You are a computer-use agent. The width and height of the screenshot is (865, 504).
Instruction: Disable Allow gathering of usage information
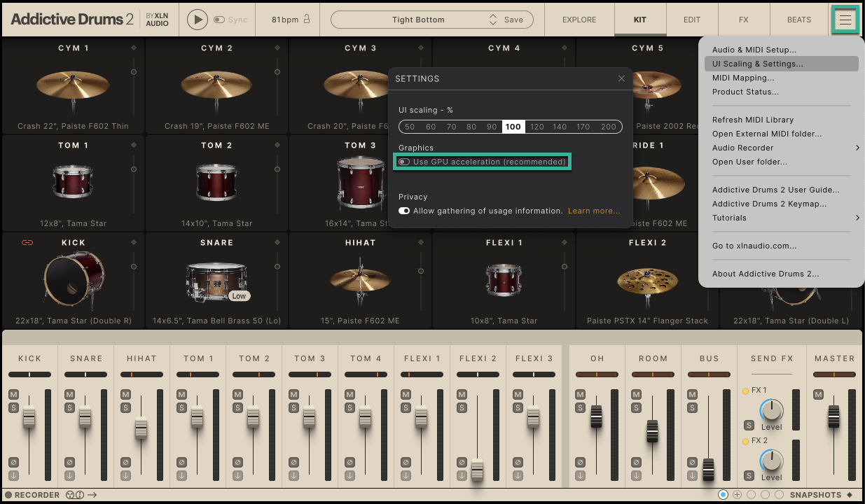[404, 211]
